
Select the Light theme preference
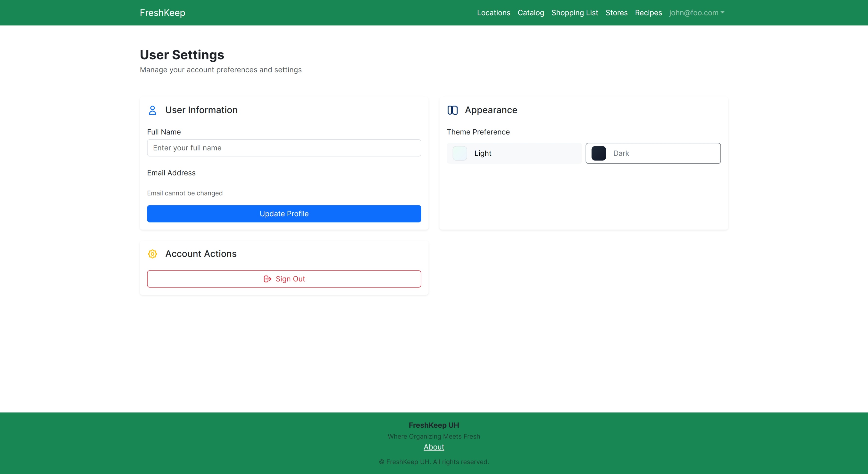point(514,153)
